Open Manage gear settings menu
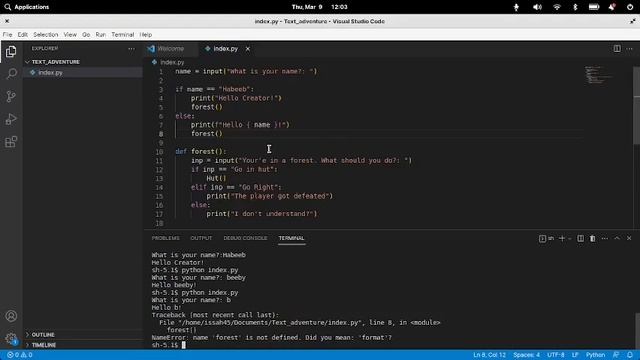This screenshot has height=360, width=640. point(11,338)
